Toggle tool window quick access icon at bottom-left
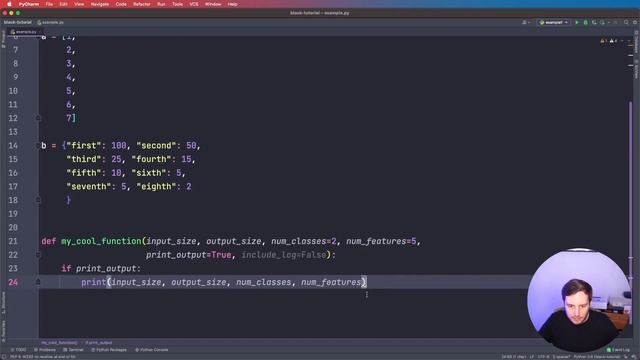This screenshot has height=360, width=640. pos(4,357)
